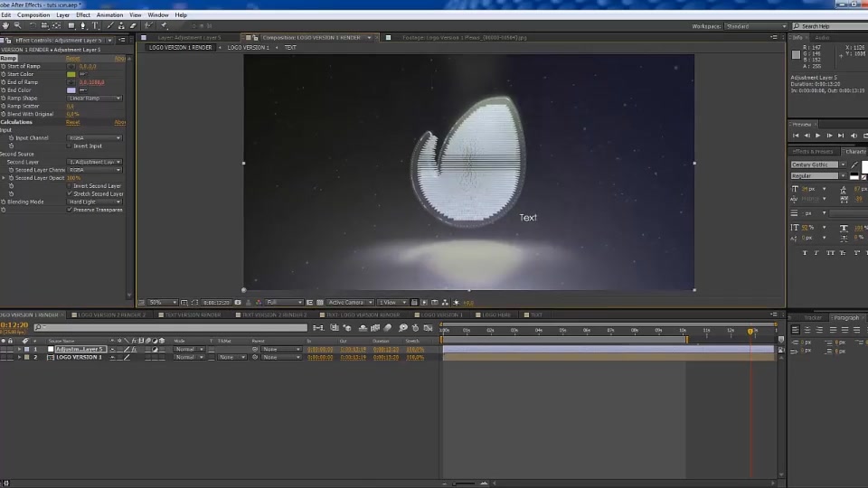Click TEXT breadcrumb in viewer
Image resolution: width=868 pixels, height=488 pixels.
pos(290,48)
